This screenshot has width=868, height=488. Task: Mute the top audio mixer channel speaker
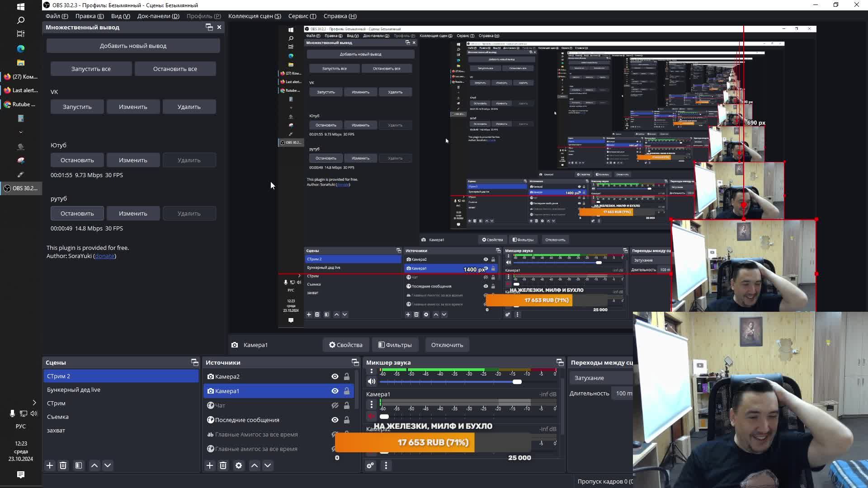pyautogui.click(x=372, y=382)
